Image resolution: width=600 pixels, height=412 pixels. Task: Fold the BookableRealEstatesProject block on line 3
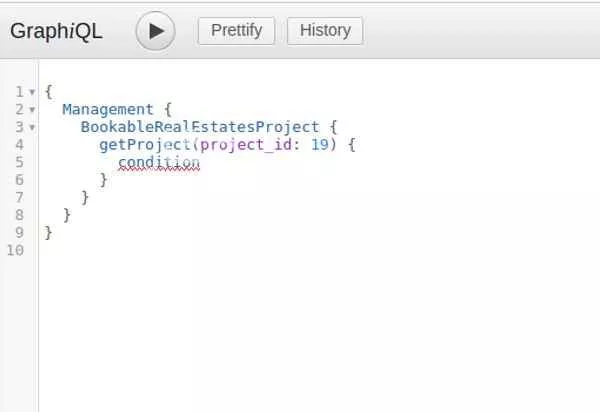32,127
